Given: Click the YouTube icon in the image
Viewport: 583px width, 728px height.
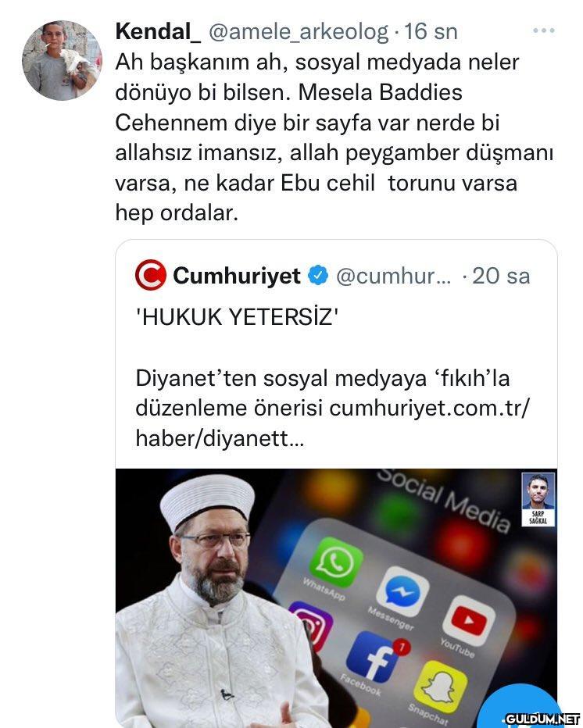Looking at the screenshot, I should coord(469,621).
